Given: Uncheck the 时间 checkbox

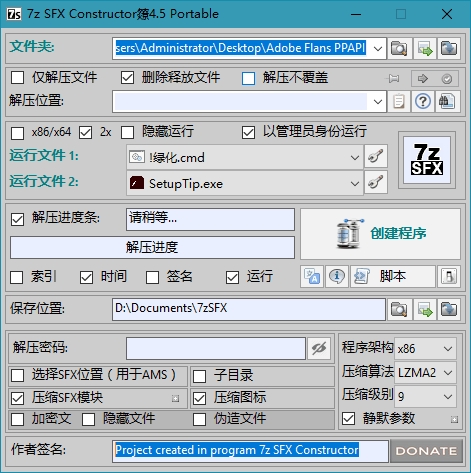Looking at the screenshot, I should tap(86, 277).
